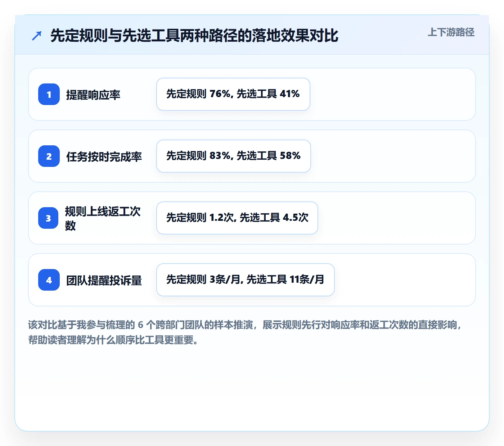
Task: Click the arrow icon beside the title
Action: tap(37, 36)
